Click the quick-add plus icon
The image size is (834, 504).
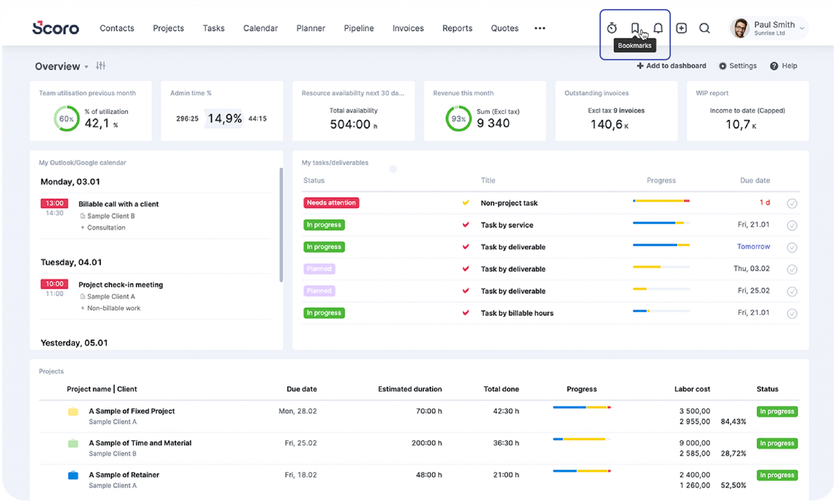(x=681, y=28)
